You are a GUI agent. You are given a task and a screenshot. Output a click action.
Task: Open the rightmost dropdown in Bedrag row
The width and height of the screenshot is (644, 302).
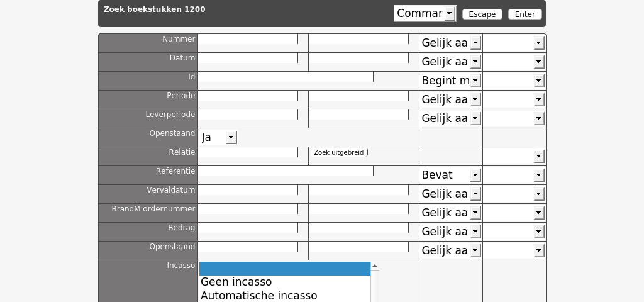(514, 232)
